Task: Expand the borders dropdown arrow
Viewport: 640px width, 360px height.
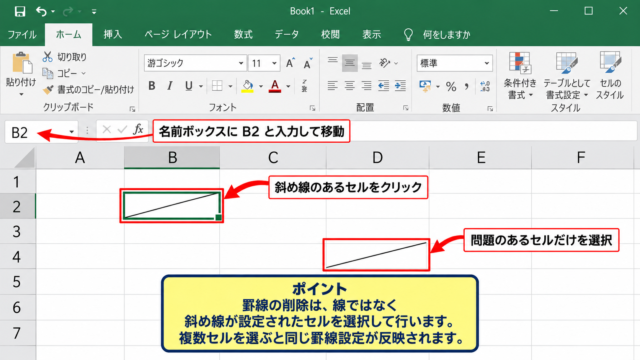Action: [x=230, y=86]
